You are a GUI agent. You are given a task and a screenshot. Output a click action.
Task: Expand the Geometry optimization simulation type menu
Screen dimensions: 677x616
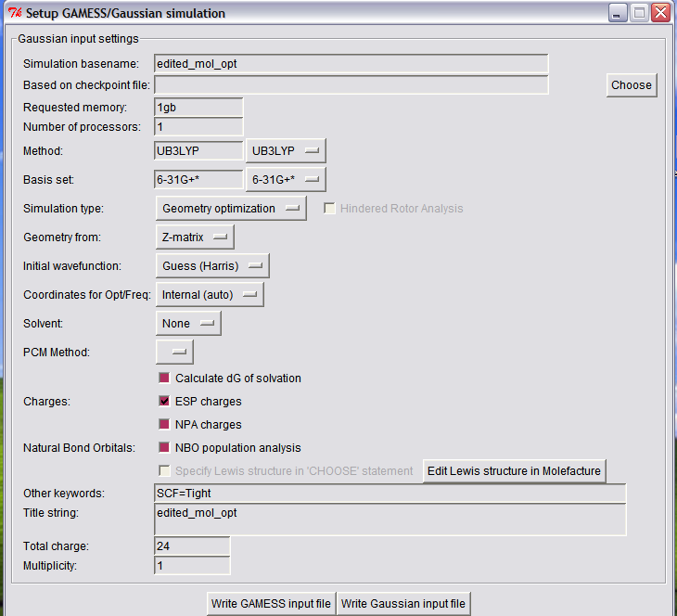click(x=231, y=209)
